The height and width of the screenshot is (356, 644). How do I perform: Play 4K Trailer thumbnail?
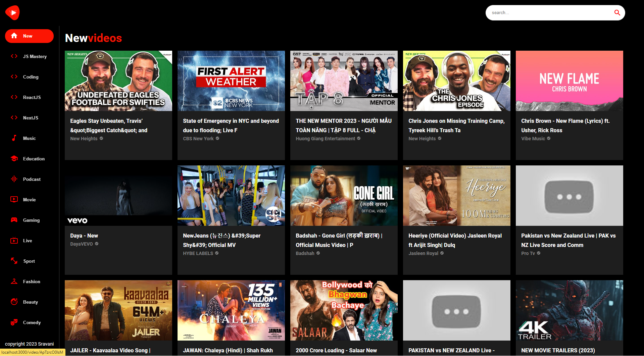(569, 310)
